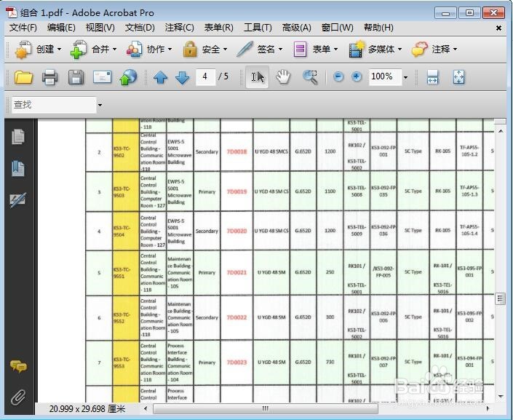513x420 pixels.
Task: Open the 视图(V) menu
Action: (100, 28)
